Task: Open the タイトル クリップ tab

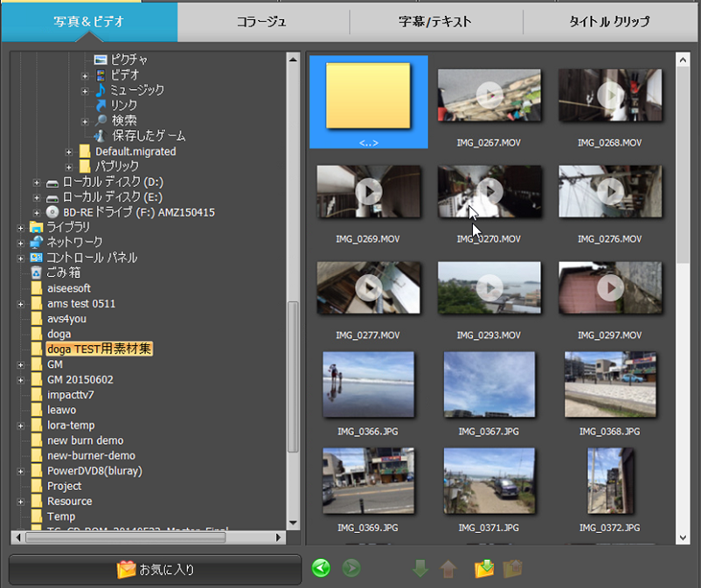Action: pyautogui.click(x=613, y=20)
